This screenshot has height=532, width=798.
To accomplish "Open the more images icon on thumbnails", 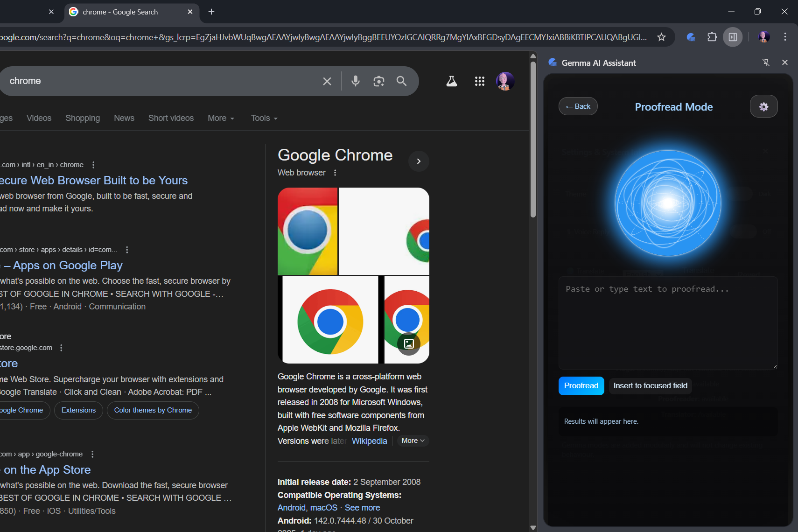I will click(x=409, y=344).
